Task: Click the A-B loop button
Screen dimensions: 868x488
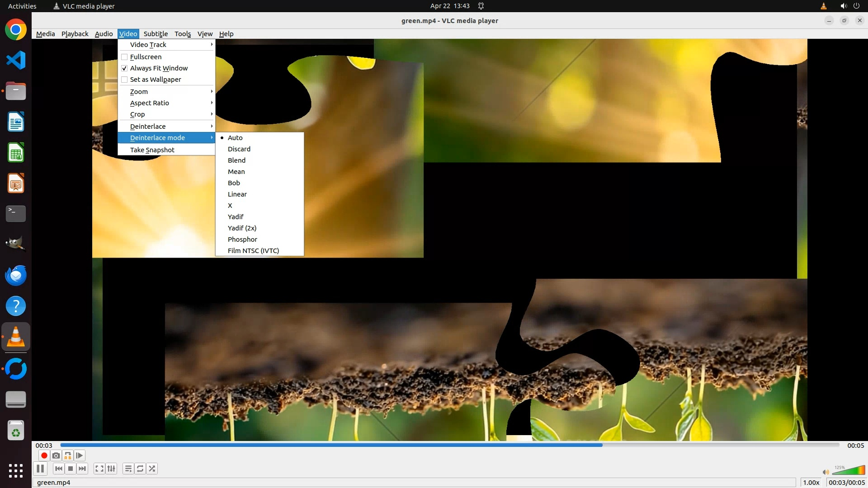Action: coord(67,455)
